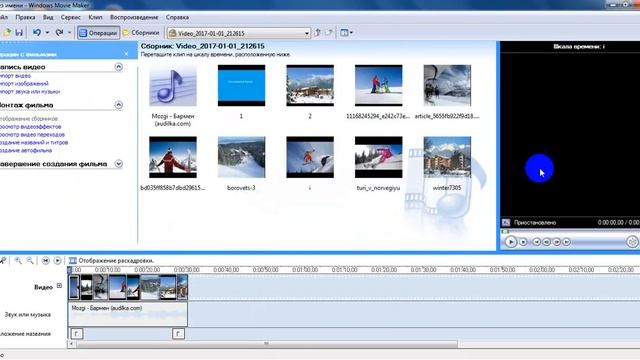Image resolution: width=640 pixels, height=360 pixels.
Task: Click the preview seek bar
Action: (x=570, y=231)
